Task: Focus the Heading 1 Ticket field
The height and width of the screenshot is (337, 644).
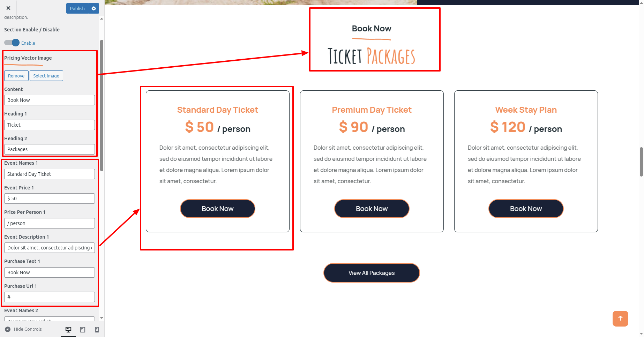Action: [x=50, y=125]
